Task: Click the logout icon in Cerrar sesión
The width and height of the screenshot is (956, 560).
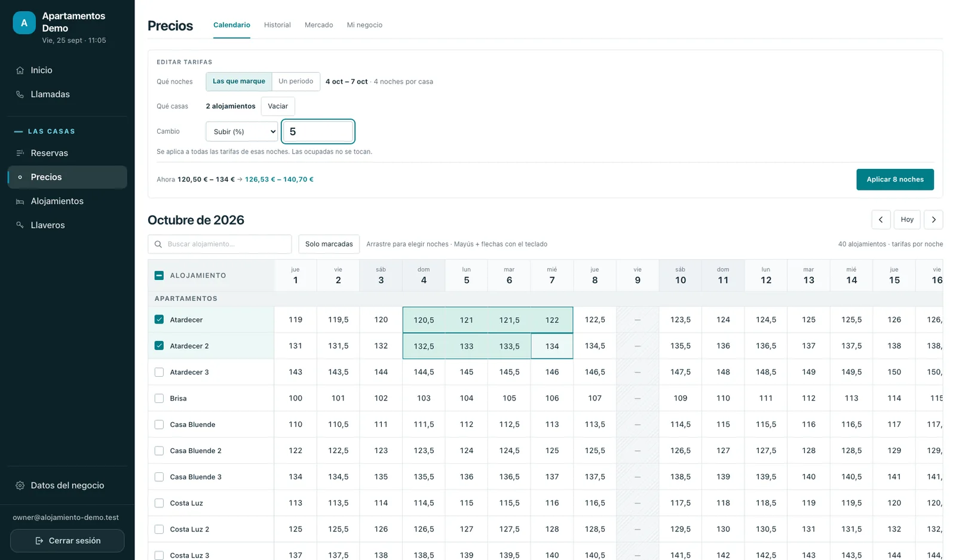Action: [x=39, y=541]
